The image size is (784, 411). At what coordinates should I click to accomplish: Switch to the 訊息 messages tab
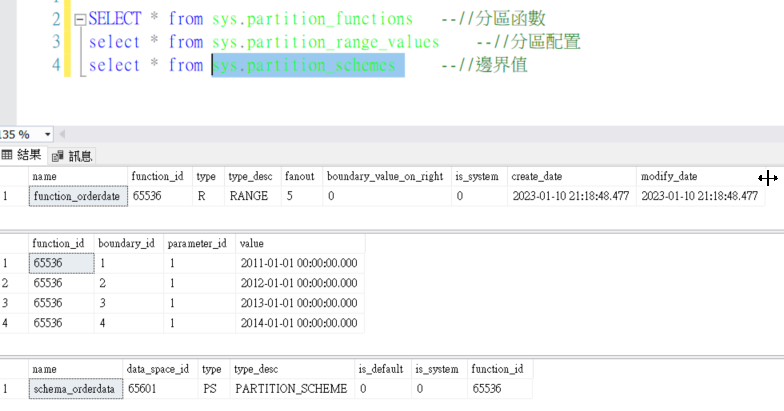click(73, 156)
